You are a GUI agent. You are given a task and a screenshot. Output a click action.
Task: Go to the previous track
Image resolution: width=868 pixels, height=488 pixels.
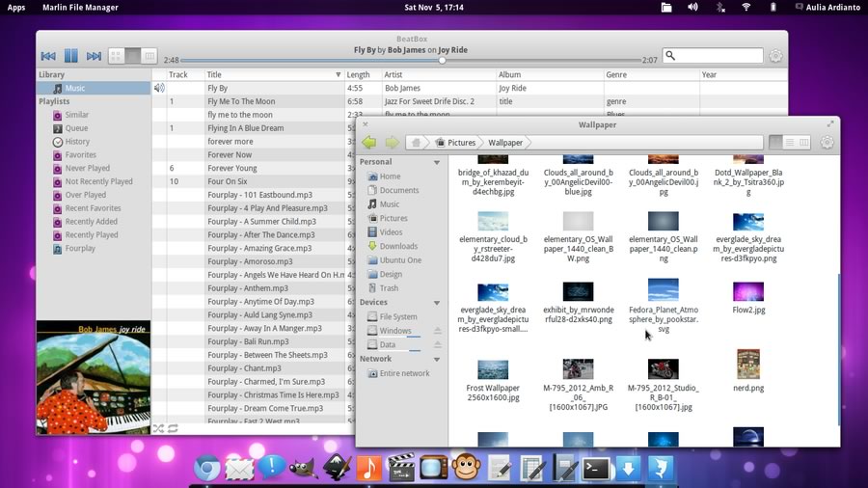[48, 56]
